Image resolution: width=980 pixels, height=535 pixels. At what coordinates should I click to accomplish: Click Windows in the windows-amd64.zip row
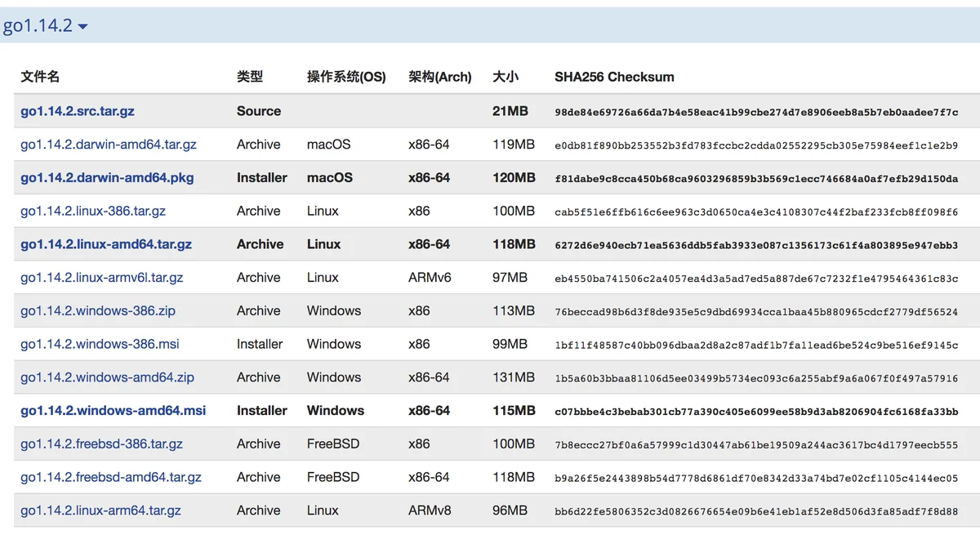point(334,377)
